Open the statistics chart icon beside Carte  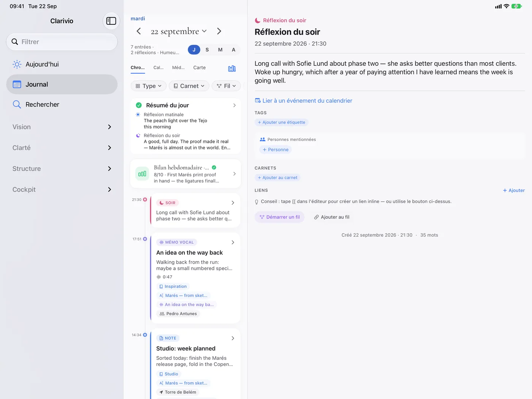[232, 68]
